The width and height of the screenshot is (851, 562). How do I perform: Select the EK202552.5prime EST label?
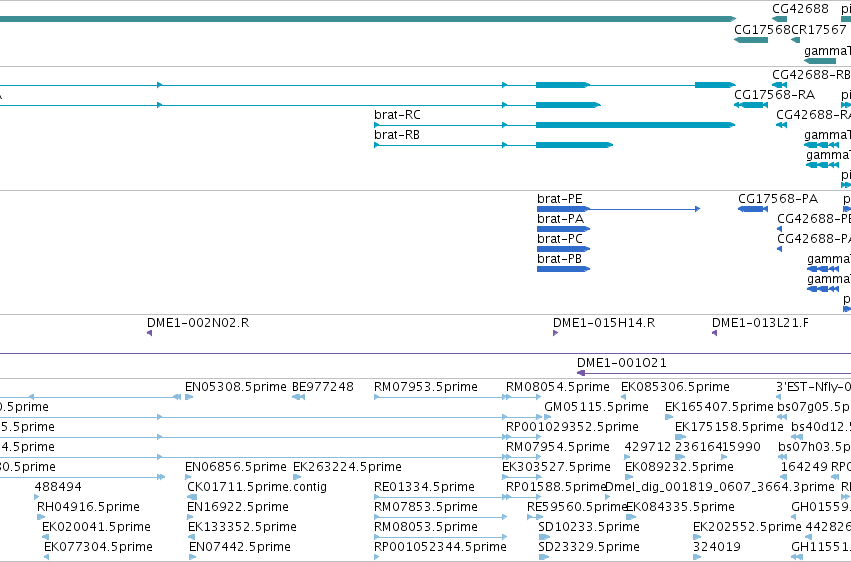(x=747, y=527)
